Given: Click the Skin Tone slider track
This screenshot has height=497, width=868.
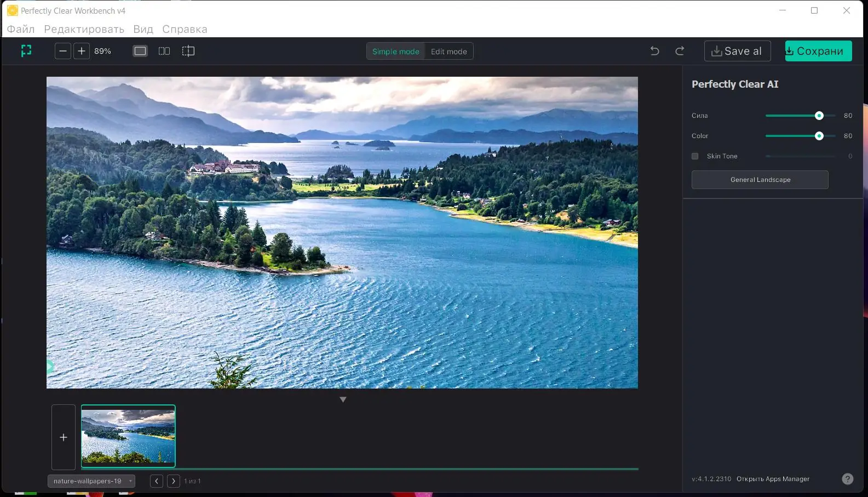Looking at the screenshot, I should pyautogui.click(x=801, y=156).
